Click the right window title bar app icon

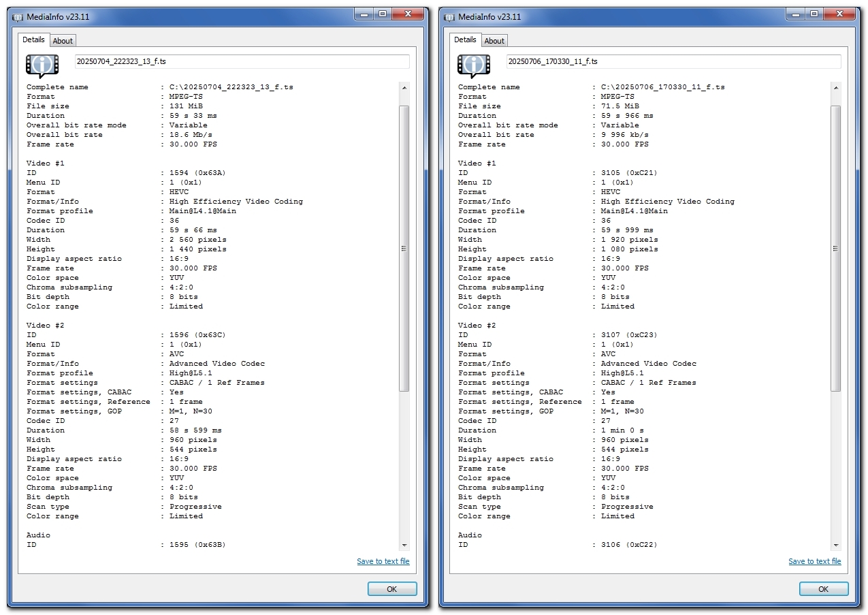pos(450,16)
